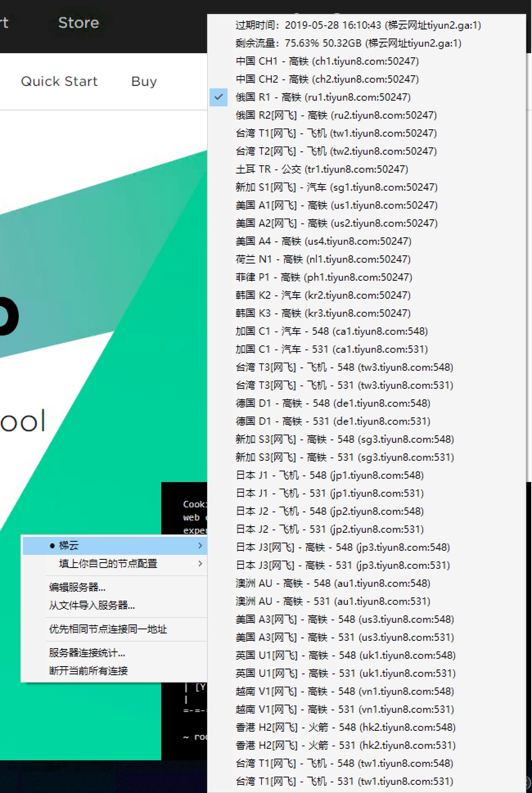Switch to 土耳 TR 公交 server
Image resolution: width=532 pixels, height=793 pixels.
click(x=322, y=169)
